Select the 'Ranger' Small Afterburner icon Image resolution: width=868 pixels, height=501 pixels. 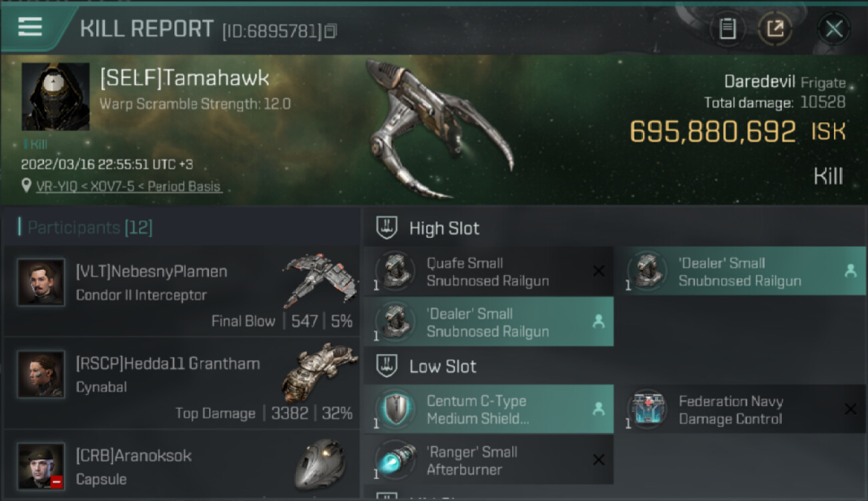pyautogui.click(x=395, y=460)
